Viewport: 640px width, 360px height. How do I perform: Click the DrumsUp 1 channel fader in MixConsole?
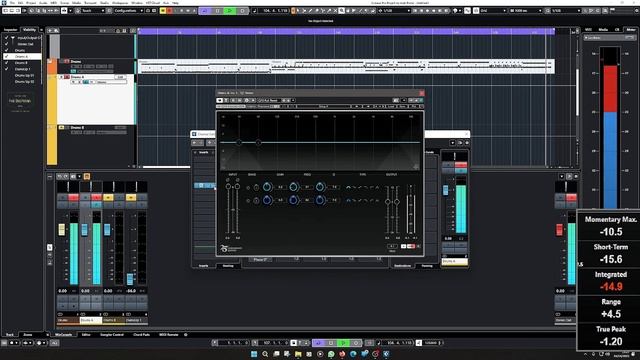point(130,279)
